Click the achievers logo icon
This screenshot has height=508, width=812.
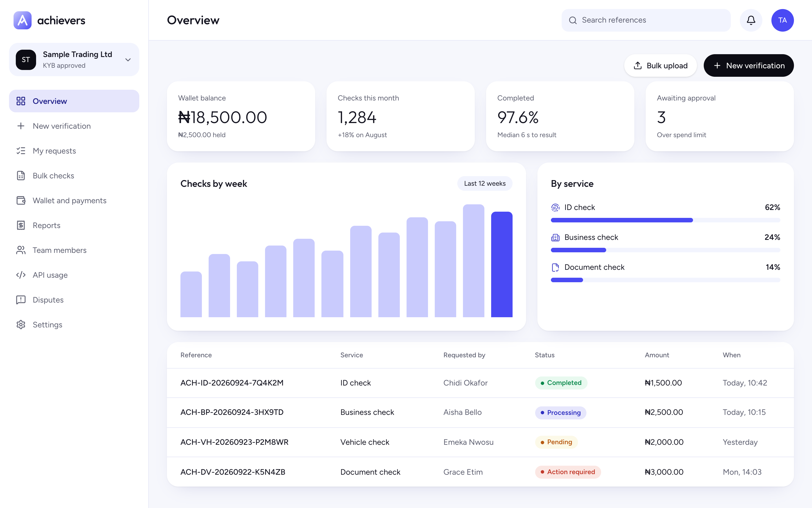pyautogui.click(x=23, y=20)
